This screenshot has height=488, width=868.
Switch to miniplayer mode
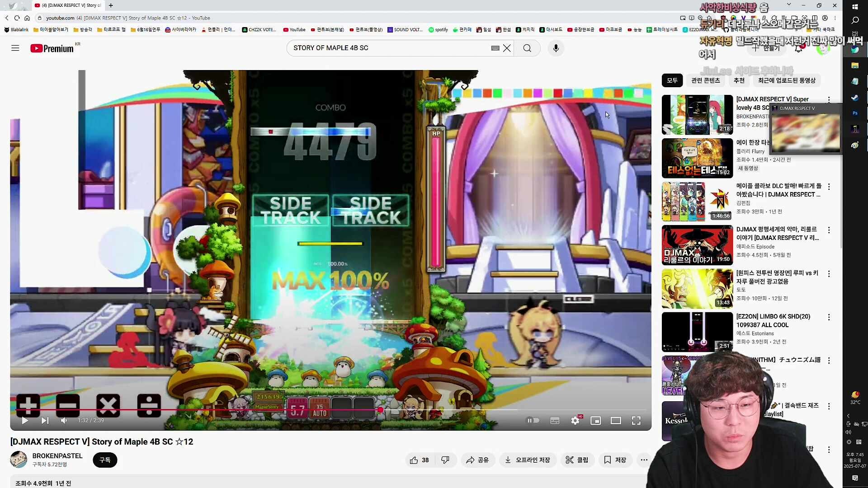coord(595,421)
